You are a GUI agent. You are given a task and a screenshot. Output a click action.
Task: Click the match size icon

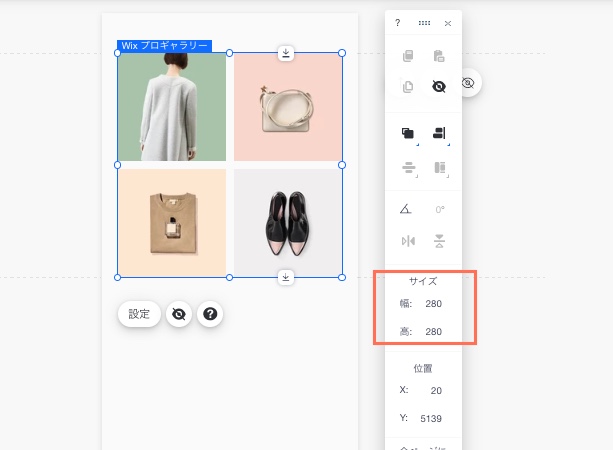pyautogui.click(x=438, y=168)
